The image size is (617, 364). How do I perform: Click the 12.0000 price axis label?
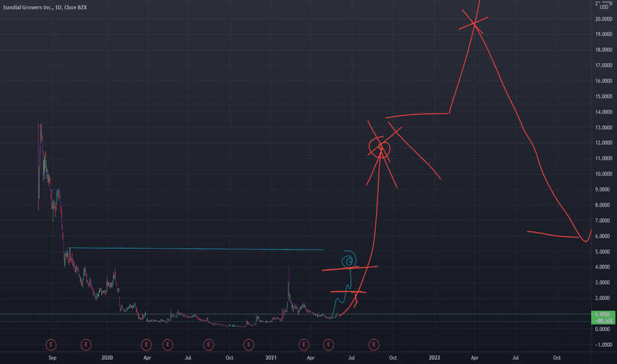(604, 143)
